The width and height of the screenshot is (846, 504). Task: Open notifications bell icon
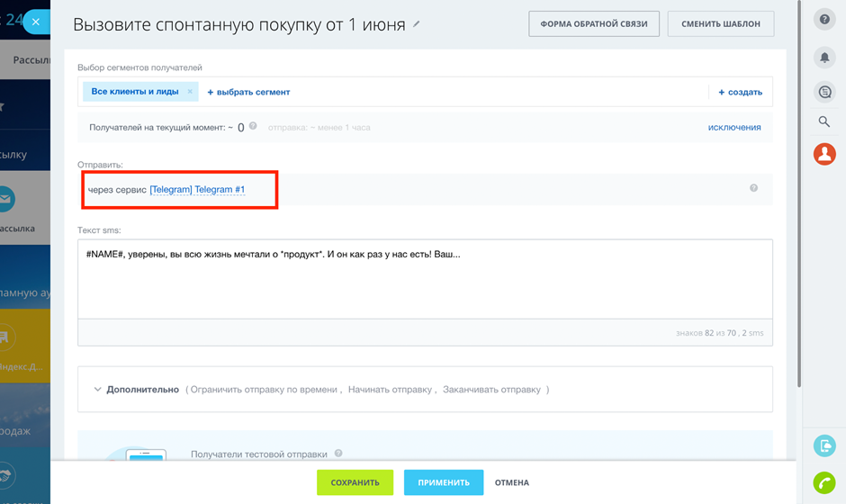(x=824, y=58)
